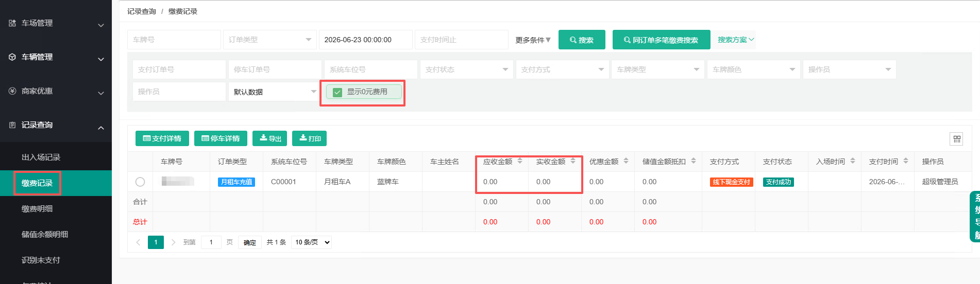The width and height of the screenshot is (980, 284).
Task: Click the 车辆管理 cube icon
Action: click(12, 57)
